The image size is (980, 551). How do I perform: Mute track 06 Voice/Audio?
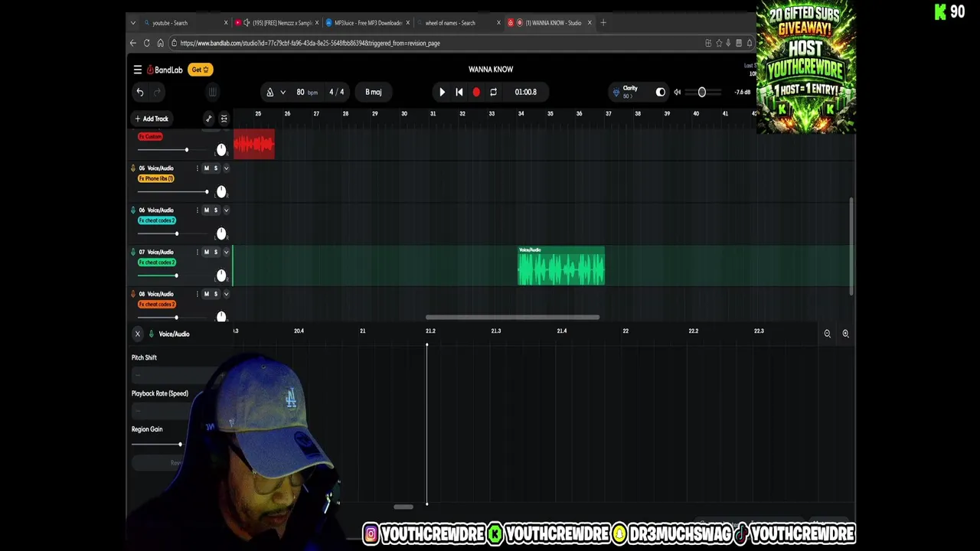pos(206,210)
